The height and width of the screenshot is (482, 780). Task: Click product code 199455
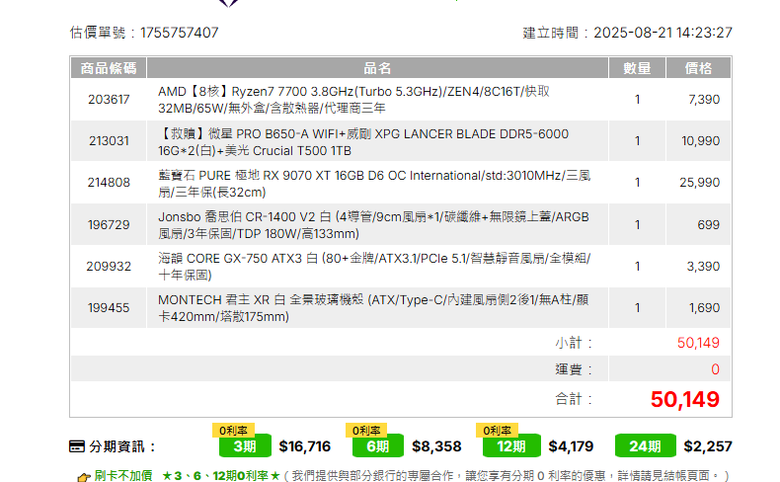click(108, 308)
